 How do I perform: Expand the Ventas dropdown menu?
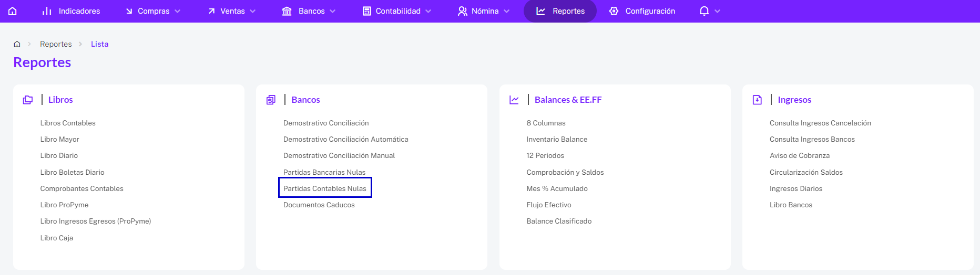point(232,11)
